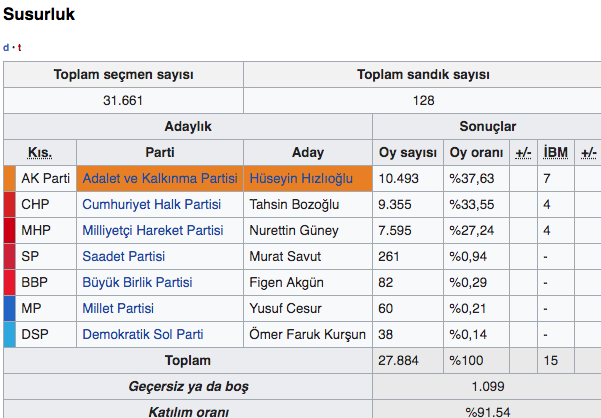Click the first +/- column header
Image resolution: width=601 pixels, height=418 pixels.
[523, 153]
